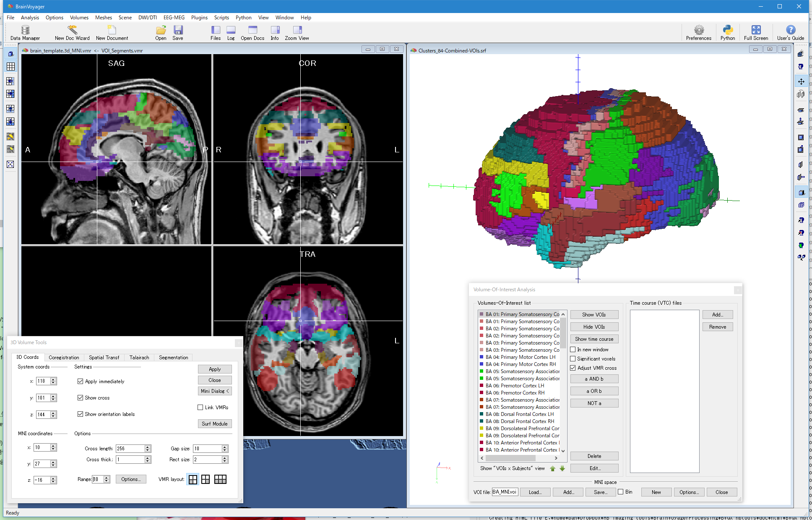
Task: Toggle Show orientation labels checkbox
Action: tap(80, 414)
